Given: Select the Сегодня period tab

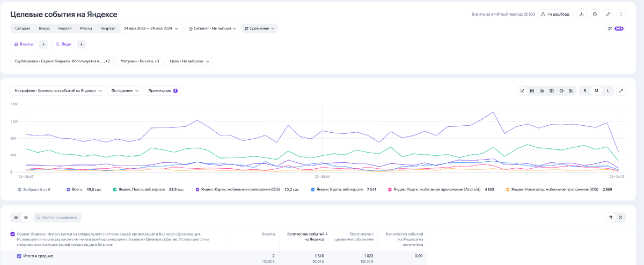Looking at the screenshot, I should (23, 28).
